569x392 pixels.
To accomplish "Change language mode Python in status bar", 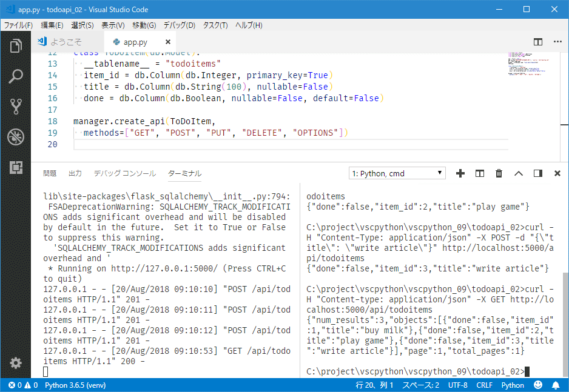I will (513, 385).
